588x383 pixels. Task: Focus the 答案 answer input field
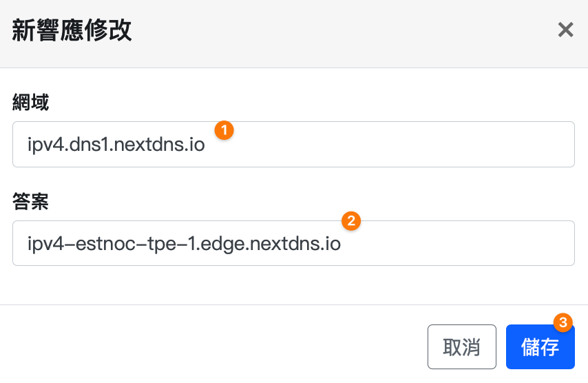[293, 243]
